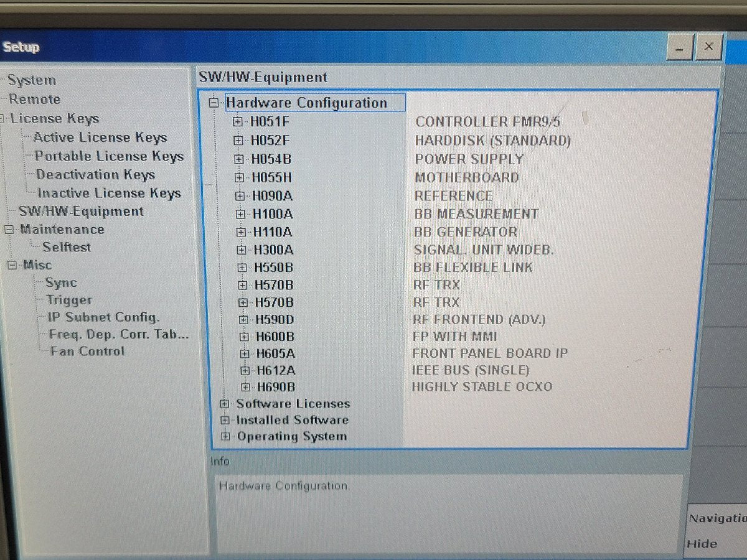Open Freq. Dep. Corr. Tab... page
Viewport: 747px width, 560px height.
[119, 334]
